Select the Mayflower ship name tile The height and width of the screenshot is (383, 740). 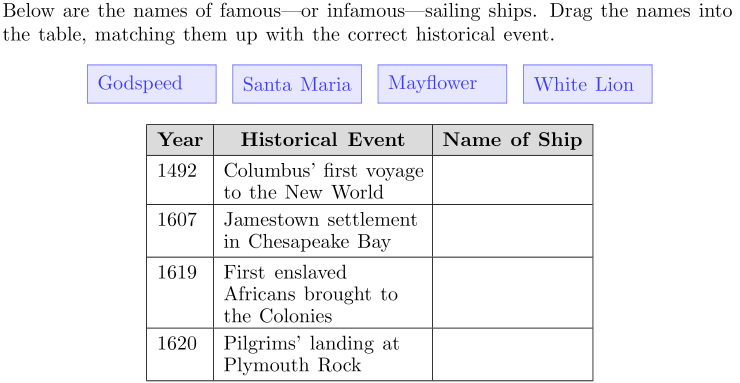pos(442,84)
